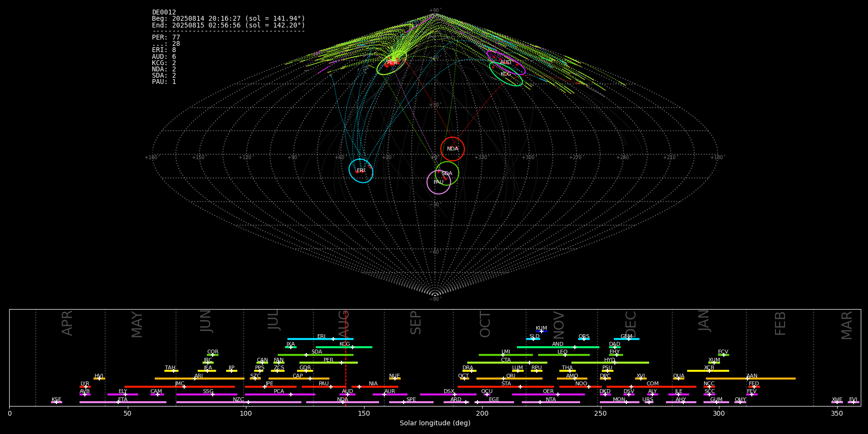Click the 'KCG: 2' count in the legend
This screenshot has height=434, width=868.
164,63
